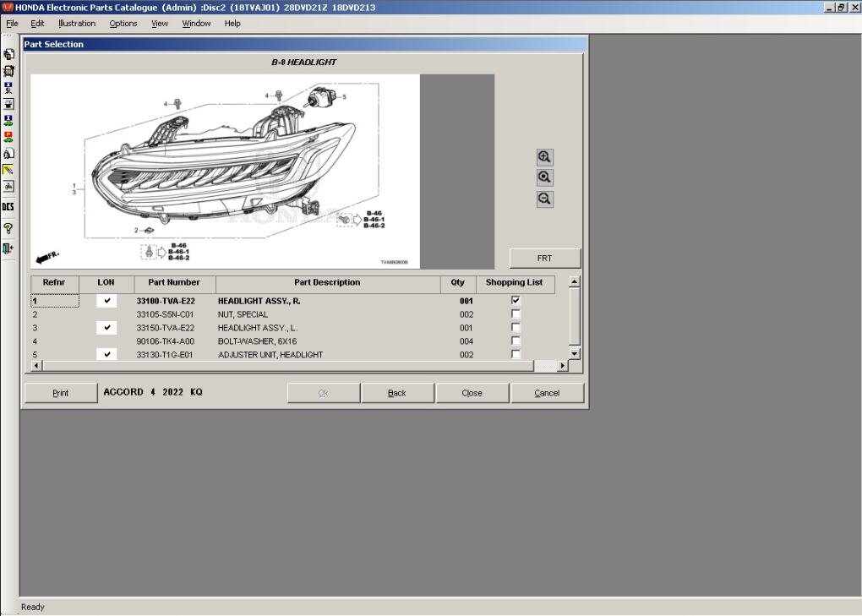Screen dimensions: 862x616
Task: Zoom out of the illustration with minus magnifier
Action: [544, 199]
